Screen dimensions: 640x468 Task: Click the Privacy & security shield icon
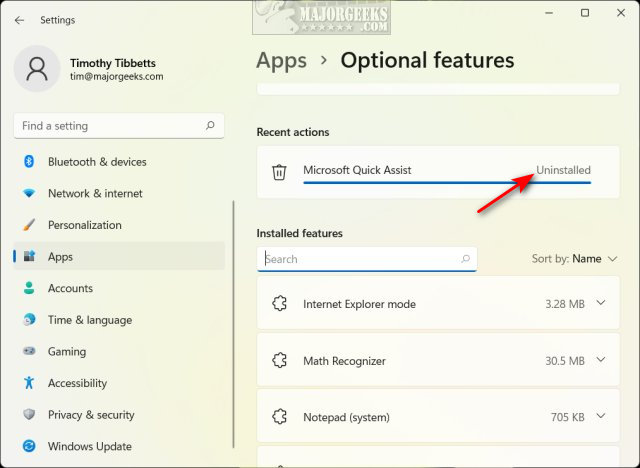(29, 415)
